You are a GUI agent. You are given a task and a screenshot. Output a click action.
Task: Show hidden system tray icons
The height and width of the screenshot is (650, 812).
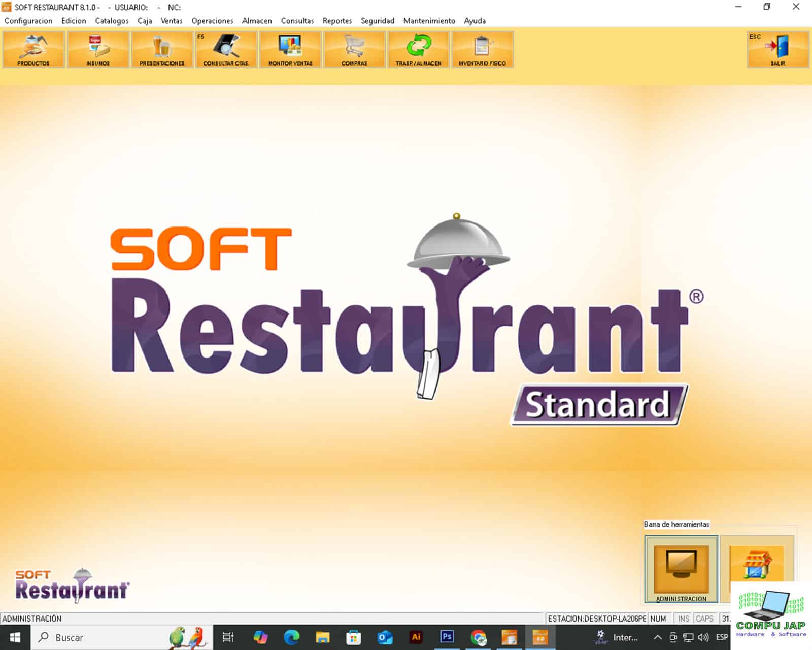tap(657, 637)
